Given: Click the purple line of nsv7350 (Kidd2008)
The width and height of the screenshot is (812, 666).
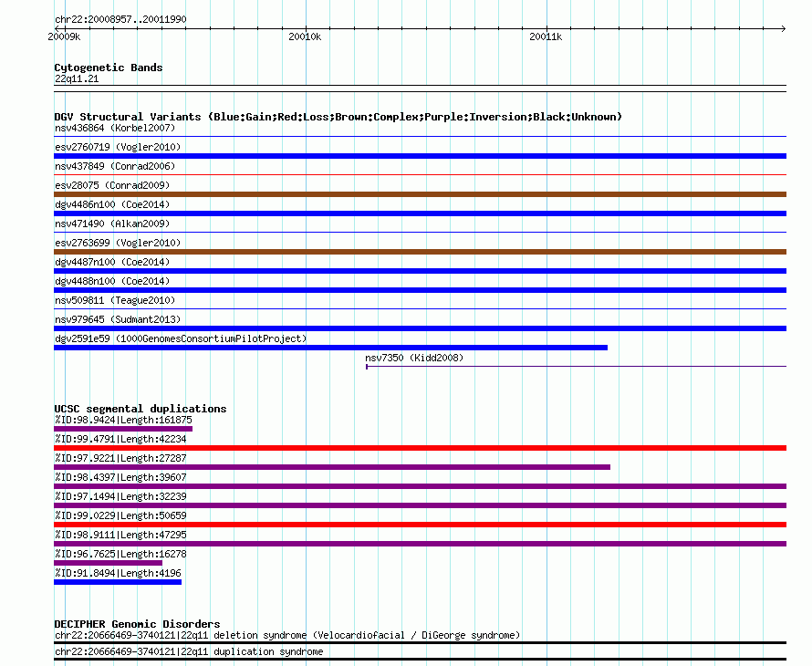Looking at the screenshot, I should [576, 367].
